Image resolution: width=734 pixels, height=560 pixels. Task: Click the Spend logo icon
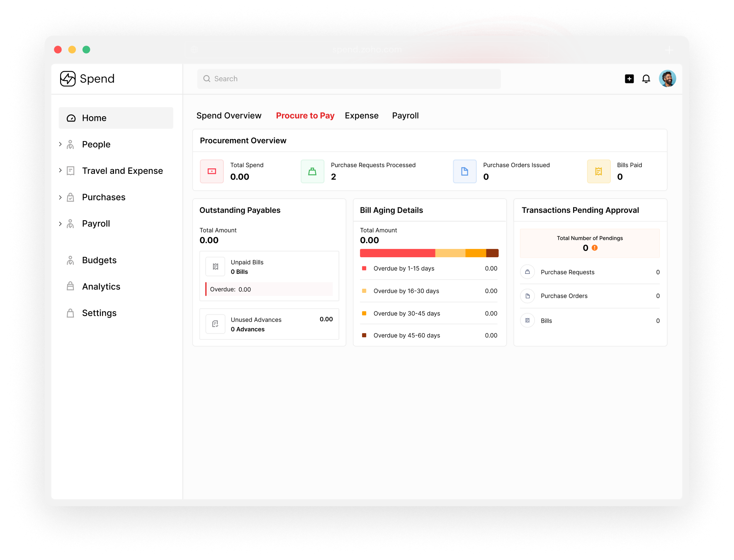point(68,78)
